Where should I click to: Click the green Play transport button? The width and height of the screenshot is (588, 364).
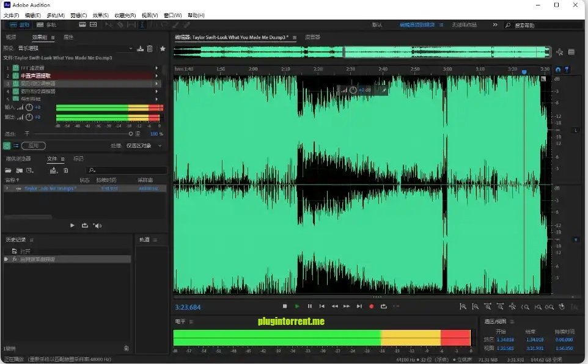coord(297,306)
